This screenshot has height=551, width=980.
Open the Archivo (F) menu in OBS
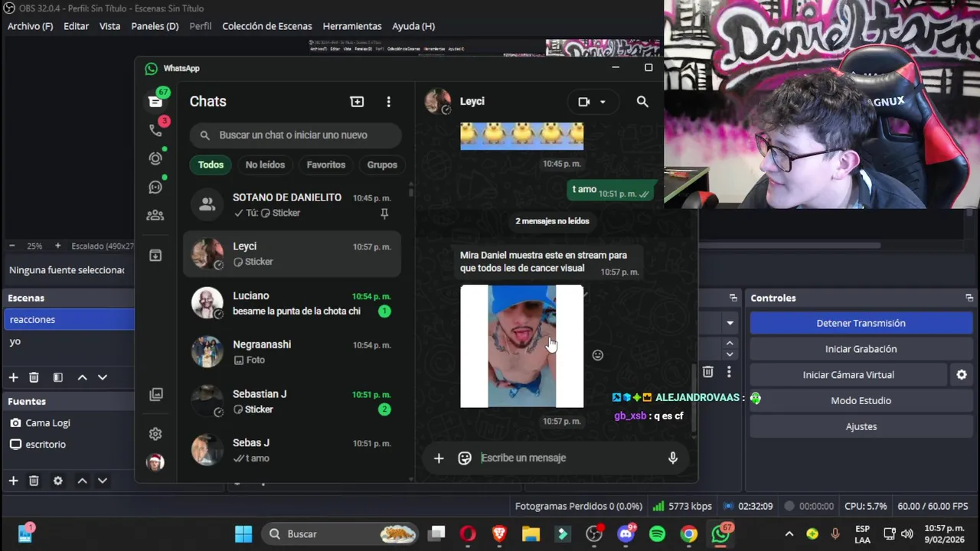31,26
